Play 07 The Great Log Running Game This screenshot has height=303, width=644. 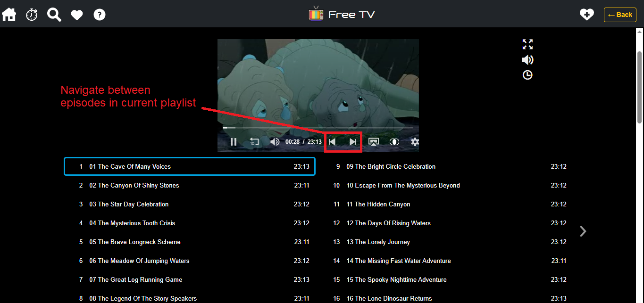point(190,279)
